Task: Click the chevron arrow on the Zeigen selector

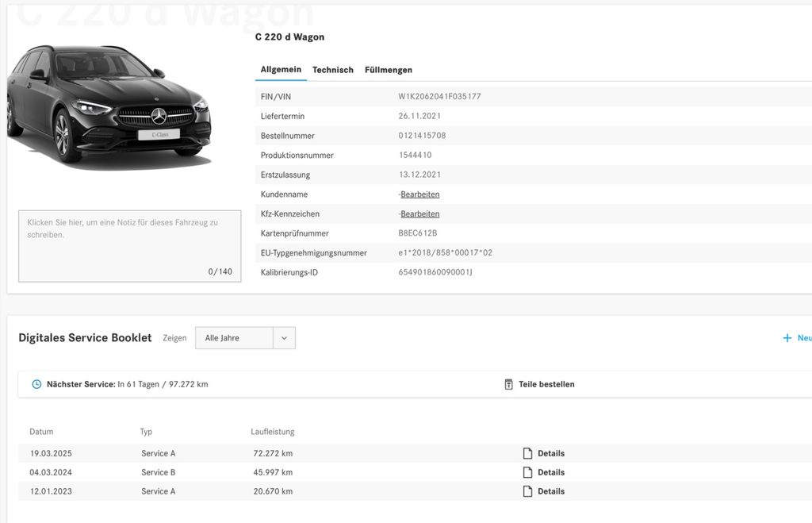Action: [x=283, y=337]
